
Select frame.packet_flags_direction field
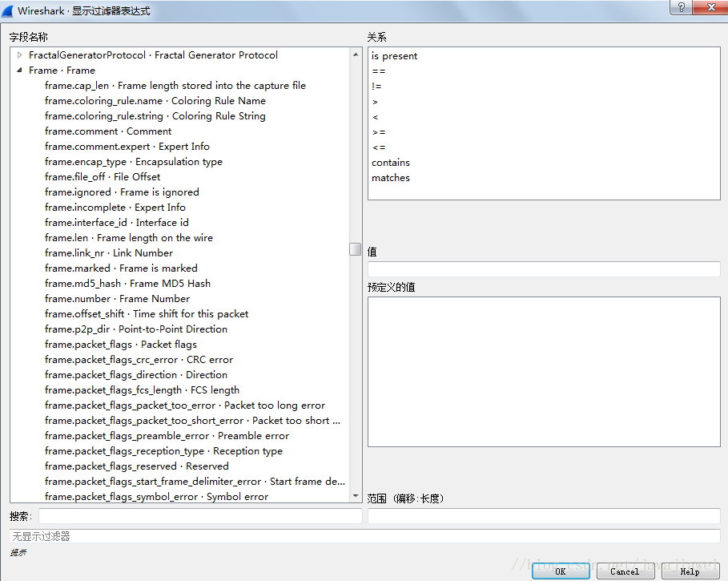(x=136, y=375)
